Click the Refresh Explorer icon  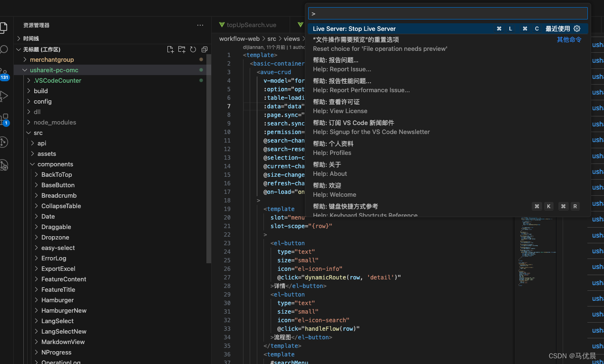[193, 49]
